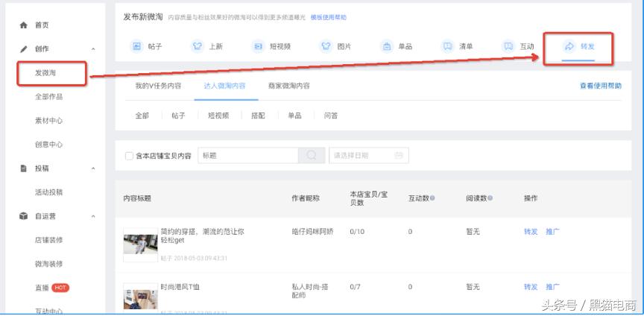Click the 转发 share arrow icon
644x316 pixels.
(569, 46)
